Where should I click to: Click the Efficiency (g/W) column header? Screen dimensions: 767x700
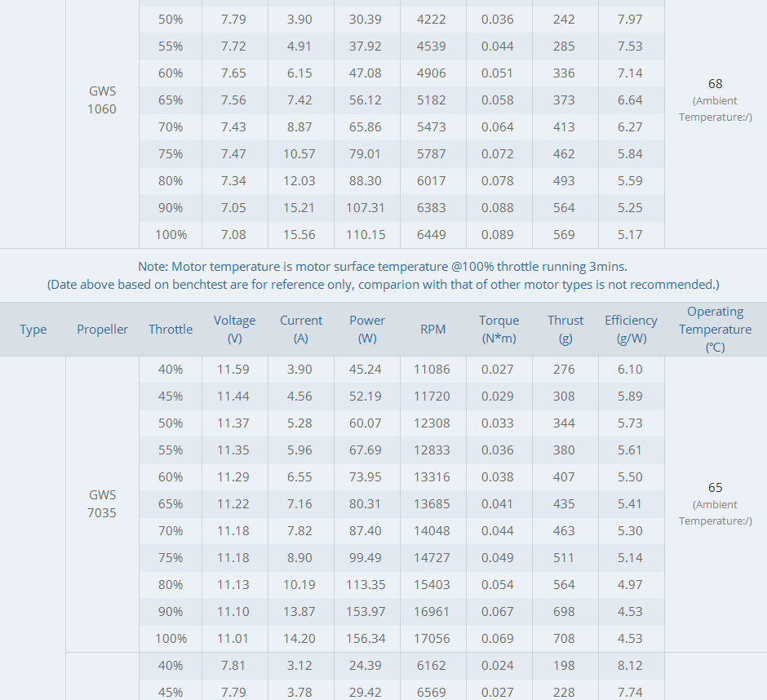tap(631, 329)
